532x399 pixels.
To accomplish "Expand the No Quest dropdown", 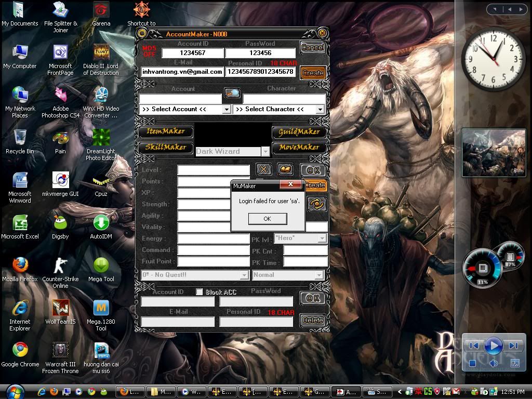I will tap(244, 275).
